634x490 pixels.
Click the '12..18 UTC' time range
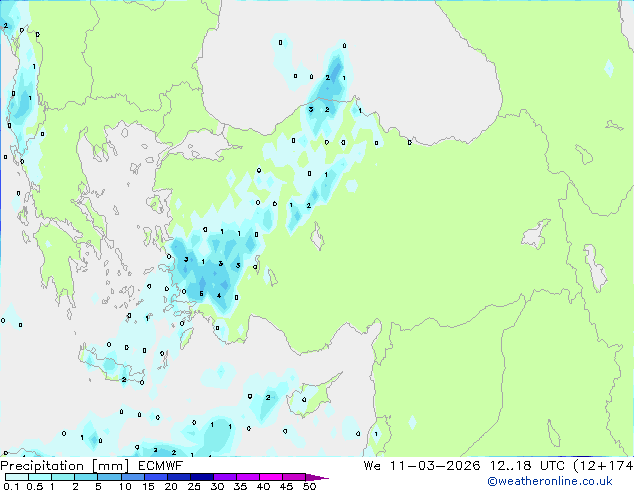point(526,466)
